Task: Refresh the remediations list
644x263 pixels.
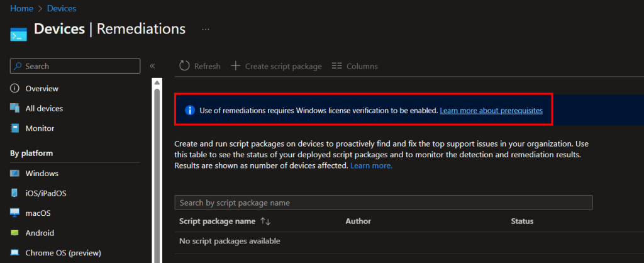Action: [200, 66]
